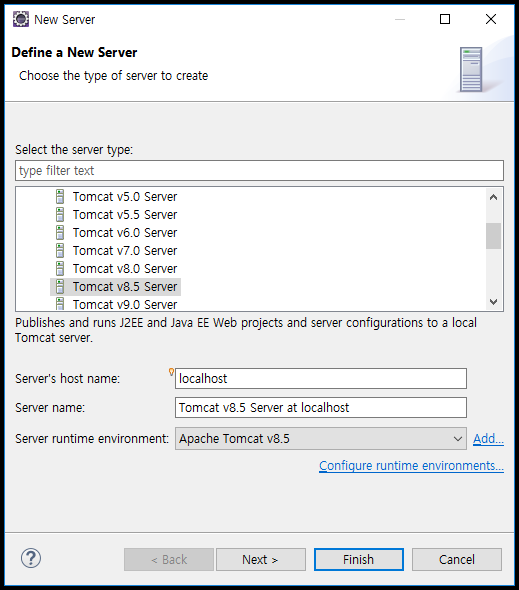Image resolution: width=519 pixels, height=590 pixels.
Task: Click the Tomcat v5.5 Server icon
Action: coord(60,214)
